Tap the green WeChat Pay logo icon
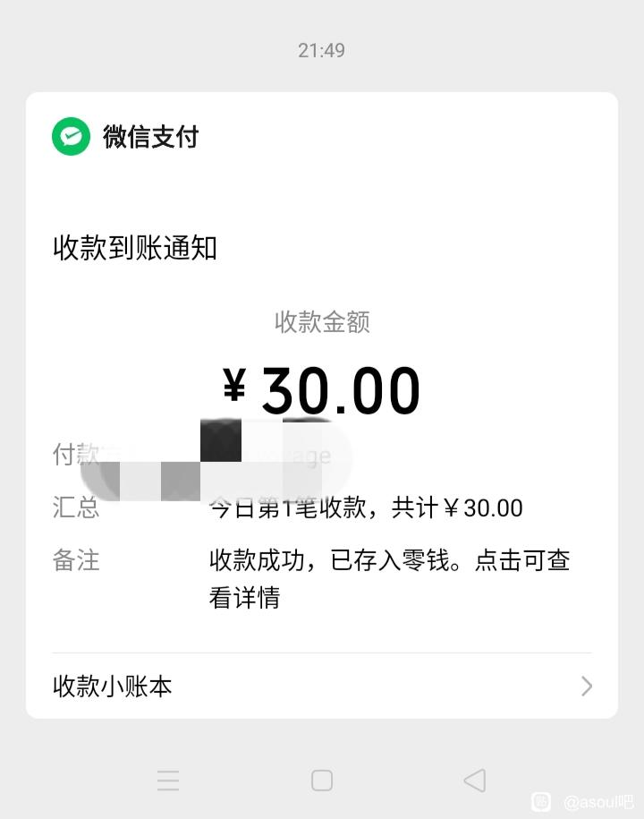Screen dimensions: 644x819 coord(72,137)
